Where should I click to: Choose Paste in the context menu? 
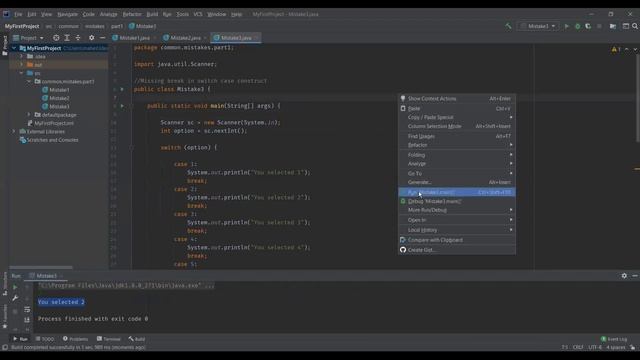(x=457, y=109)
